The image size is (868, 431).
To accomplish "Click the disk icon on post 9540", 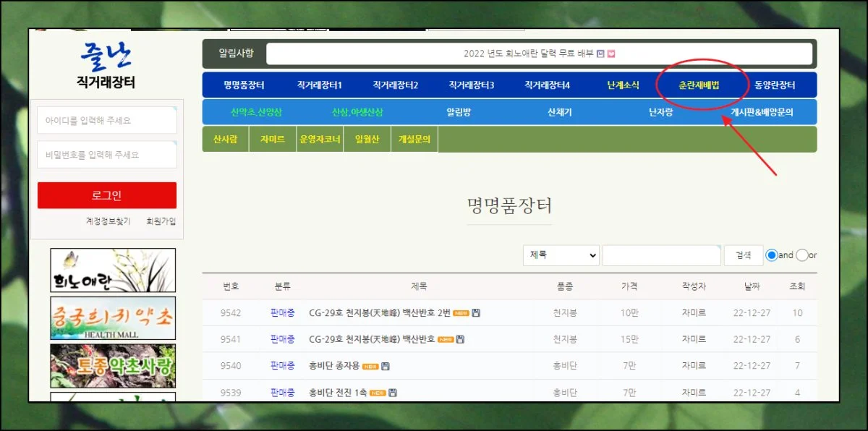I will 386,366.
